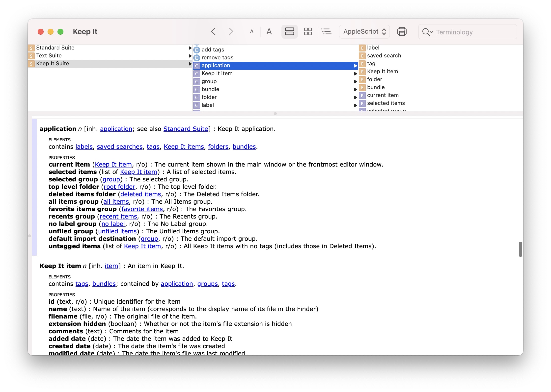Switch to column browser view
The image size is (551, 392).
tap(289, 32)
